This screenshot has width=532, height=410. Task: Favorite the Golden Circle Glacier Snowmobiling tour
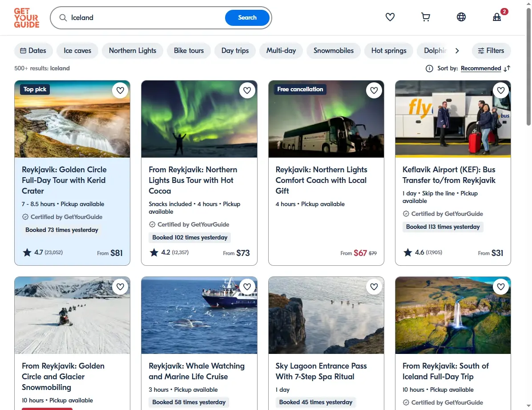(x=120, y=287)
